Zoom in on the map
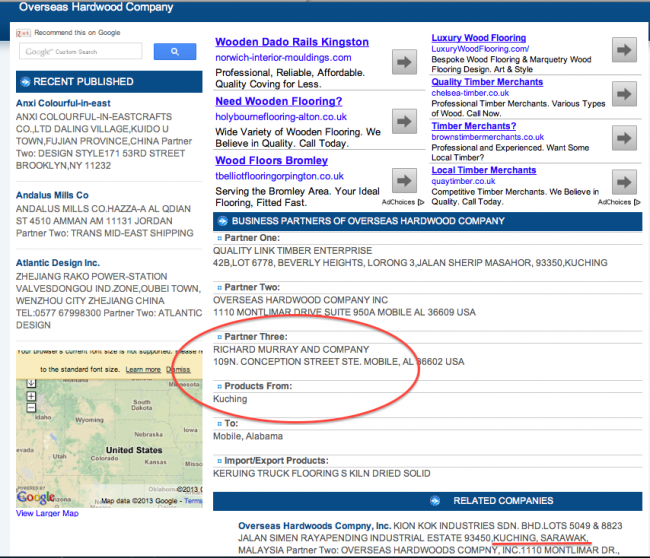Image resolution: width=650 pixels, height=558 pixels. point(31,396)
